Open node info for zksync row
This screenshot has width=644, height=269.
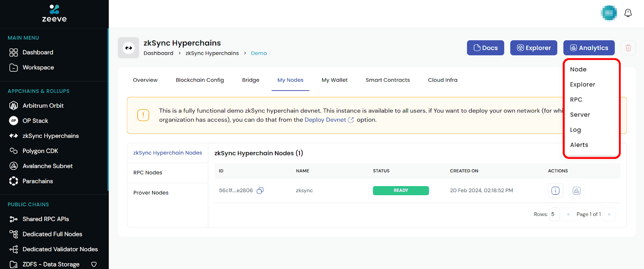click(555, 191)
